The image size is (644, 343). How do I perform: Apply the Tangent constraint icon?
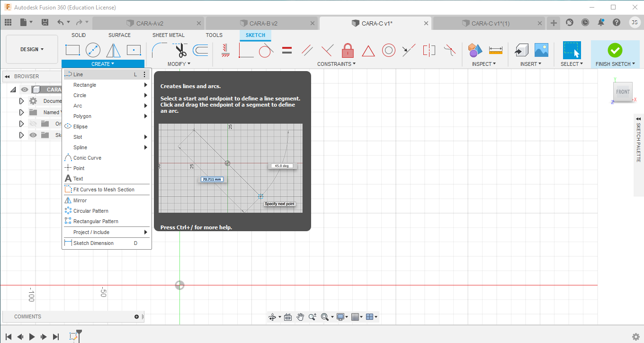pyautogui.click(x=266, y=50)
